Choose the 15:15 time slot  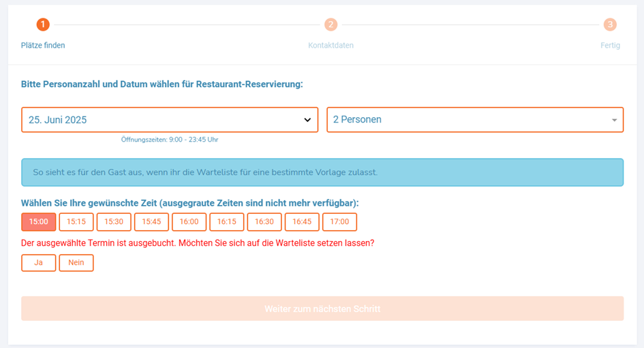pos(76,222)
